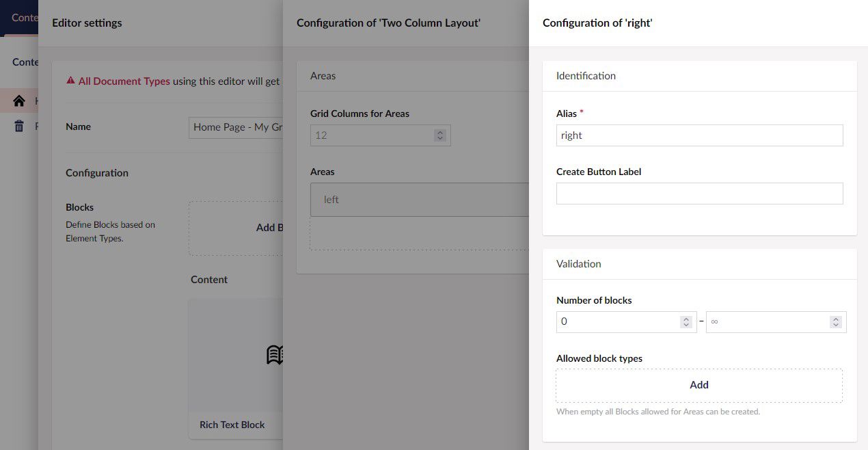Add an allowed block type
This screenshot has width=868, height=450.
pos(699,385)
